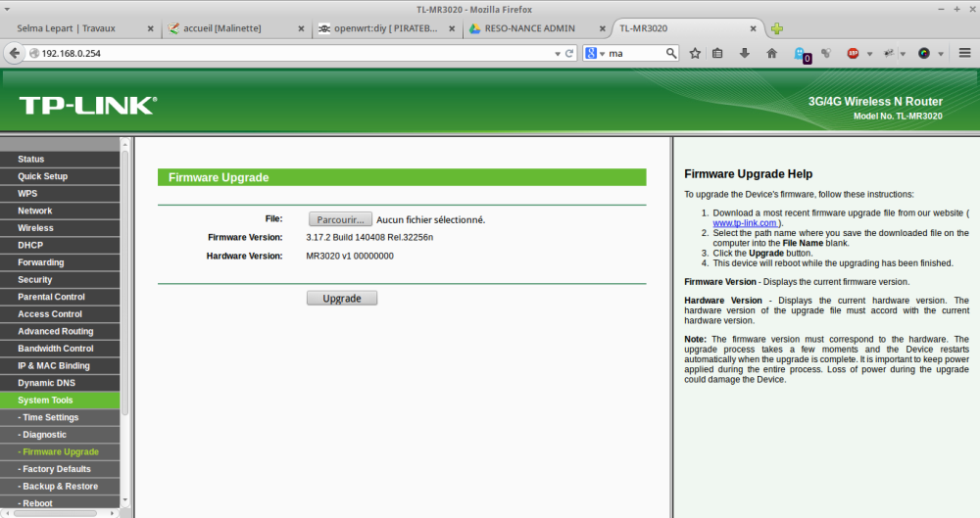This screenshot has height=518, width=980.
Task: Select WPS in the sidebar
Action: pyautogui.click(x=60, y=194)
